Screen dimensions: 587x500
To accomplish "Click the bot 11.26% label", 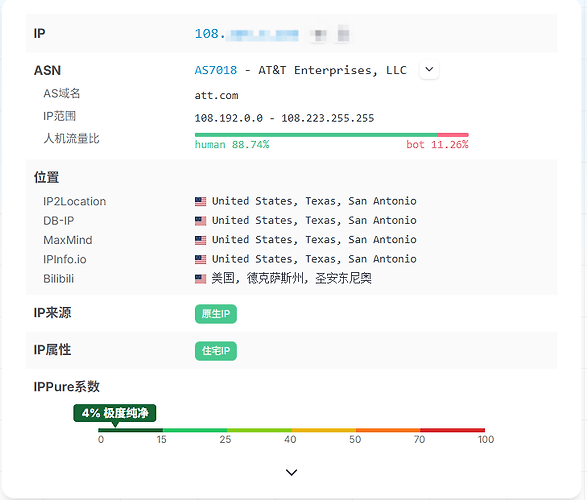I will pos(437,144).
